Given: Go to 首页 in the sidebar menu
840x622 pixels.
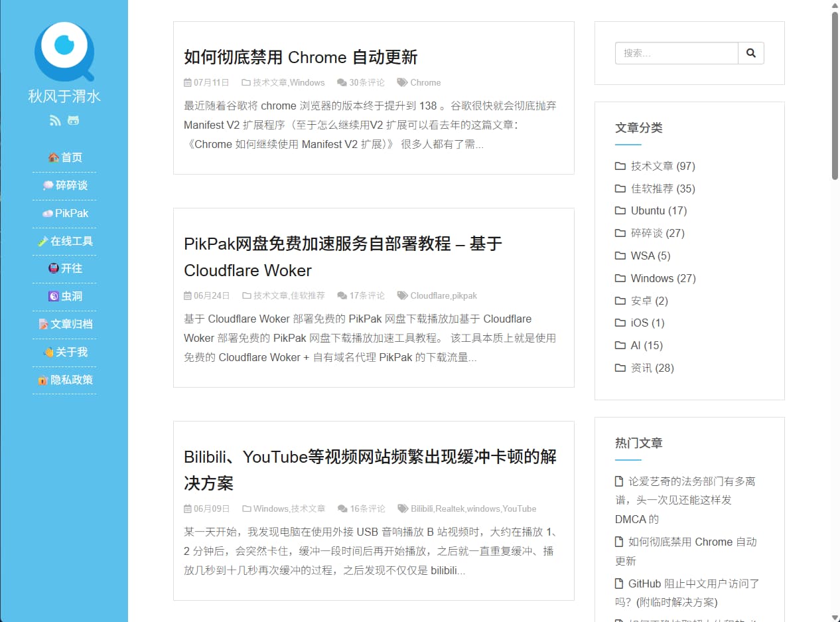Looking at the screenshot, I should click(x=65, y=157).
